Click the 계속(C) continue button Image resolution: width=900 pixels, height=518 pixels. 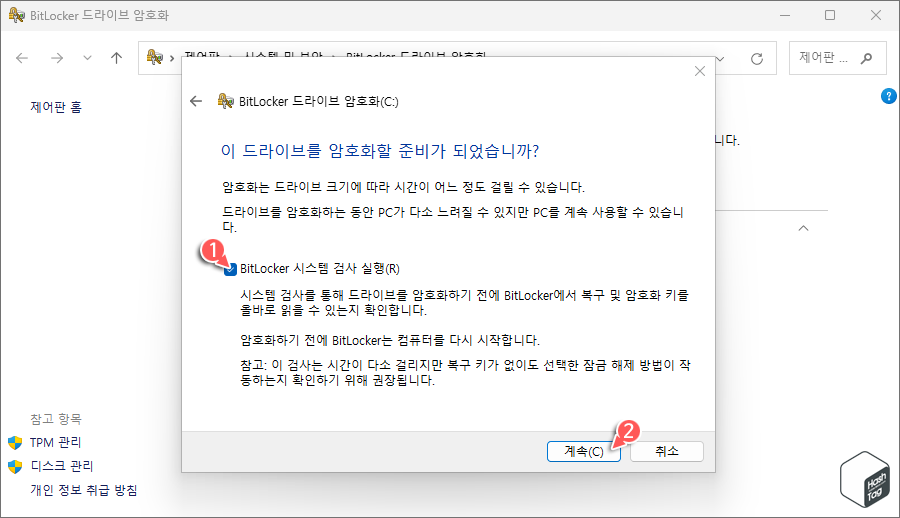(584, 451)
